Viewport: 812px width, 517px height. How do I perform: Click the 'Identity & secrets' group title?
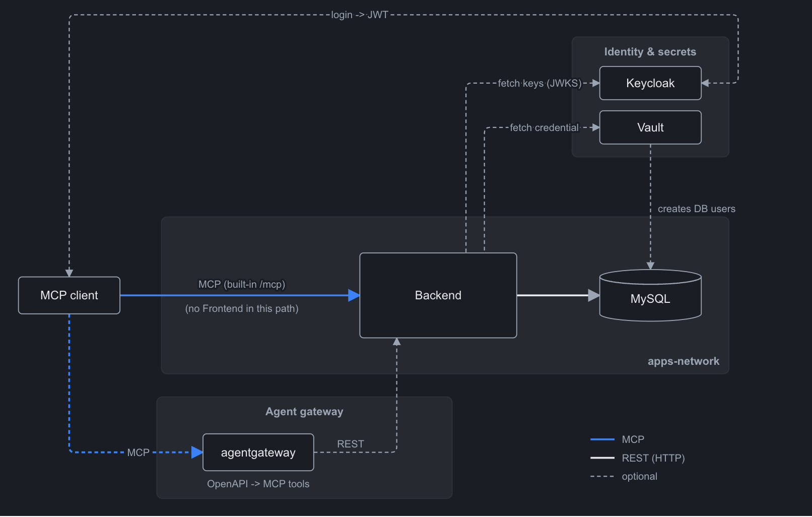[650, 52]
